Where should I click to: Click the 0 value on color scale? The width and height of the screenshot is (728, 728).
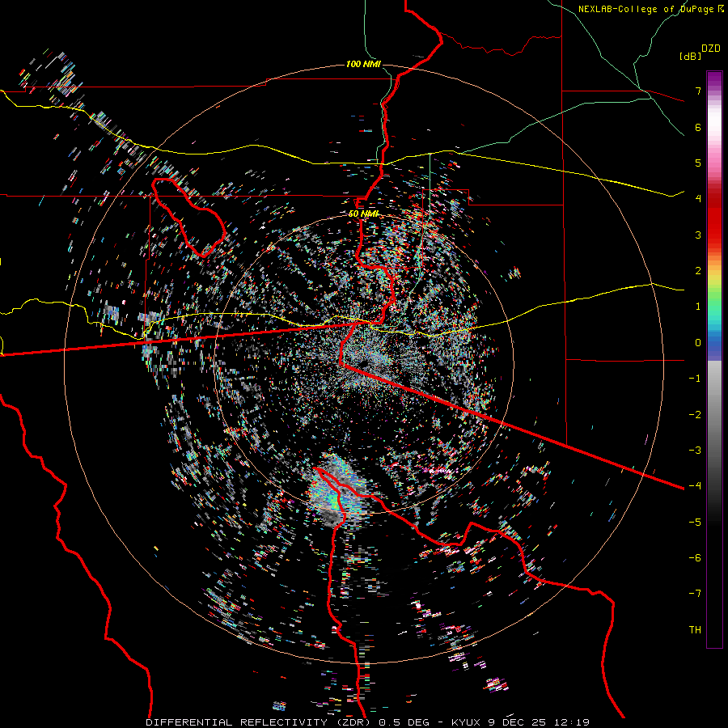(x=698, y=343)
